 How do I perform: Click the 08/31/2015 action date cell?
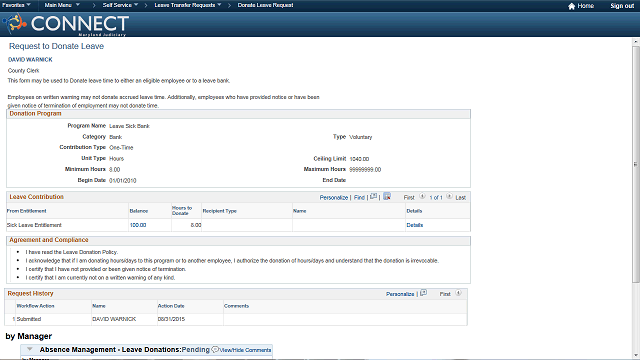tap(171, 319)
